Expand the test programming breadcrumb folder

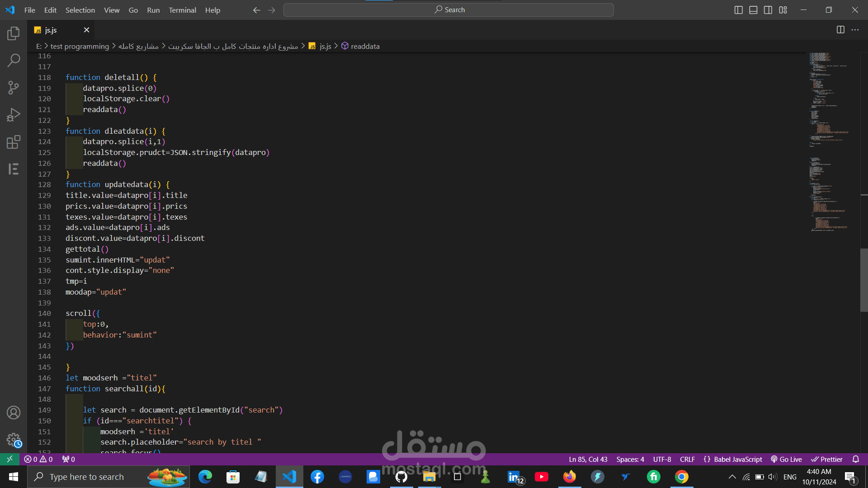80,46
